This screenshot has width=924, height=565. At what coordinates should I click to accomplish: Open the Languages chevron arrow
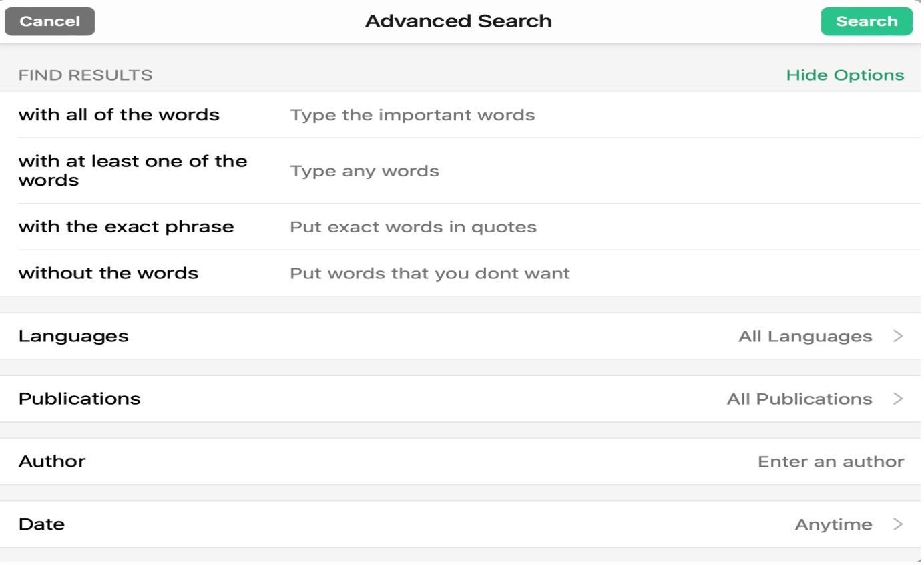click(x=898, y=336)
